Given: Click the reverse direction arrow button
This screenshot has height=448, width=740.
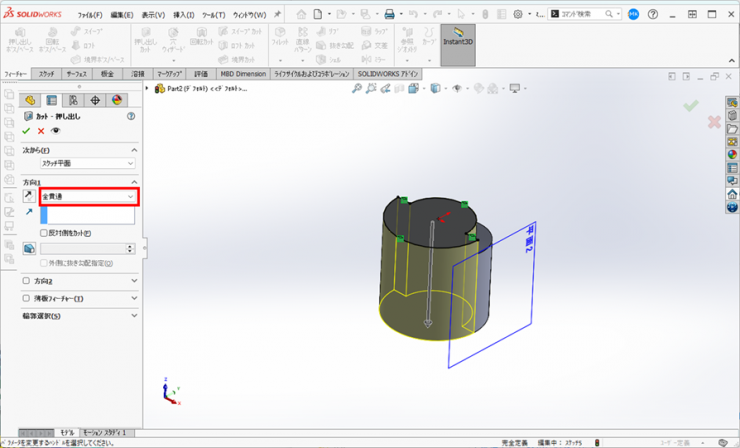Looking at the screenshot, I should pyautogui.click(x=28, y=197).
